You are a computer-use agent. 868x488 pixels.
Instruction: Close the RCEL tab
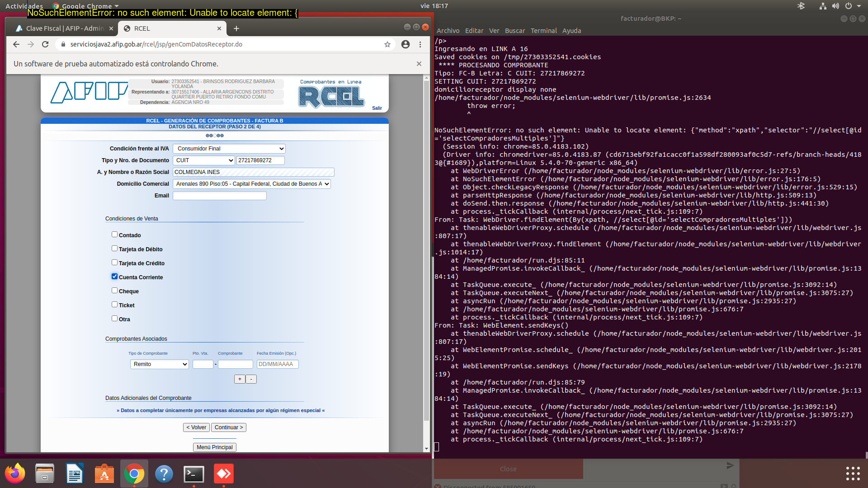point(219,28)
